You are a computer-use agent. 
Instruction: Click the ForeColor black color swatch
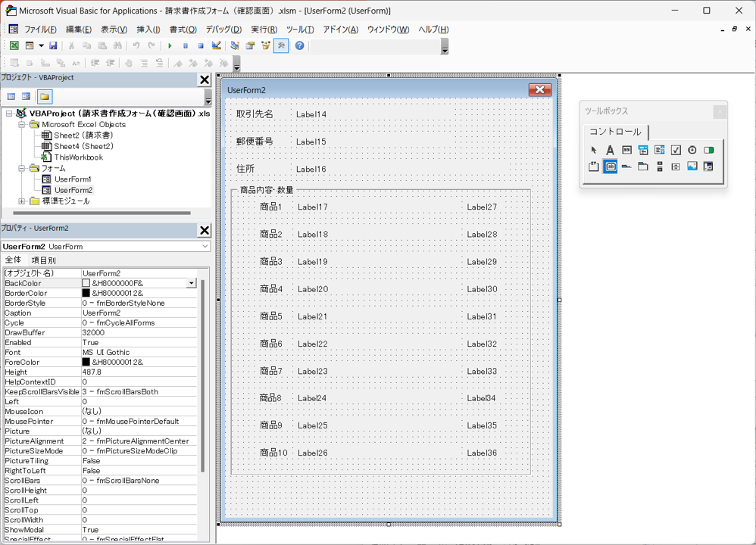click(x=86, y=362)
